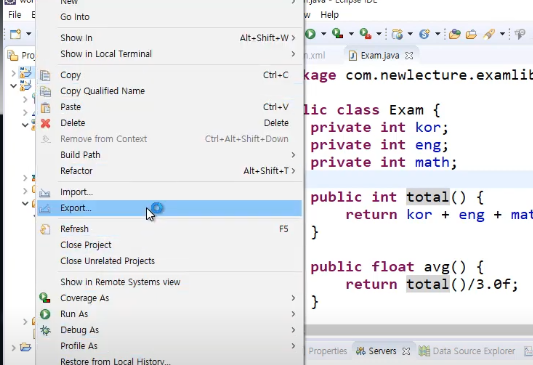Expand the Profile As submenu arrow
The image size is (533, 365).
coord(293,346)
